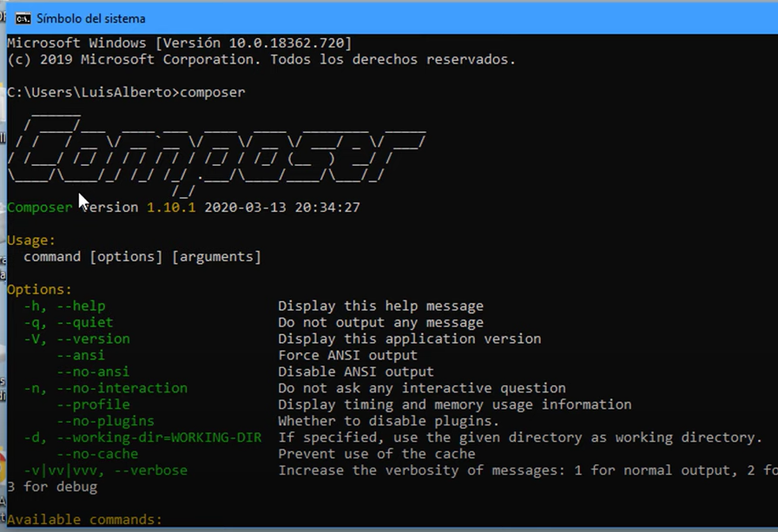778x532 pixels.
Task: Click the 'C:\Users\LuisAlberto>composer' prompt line
Action: [x=126, y=92]
